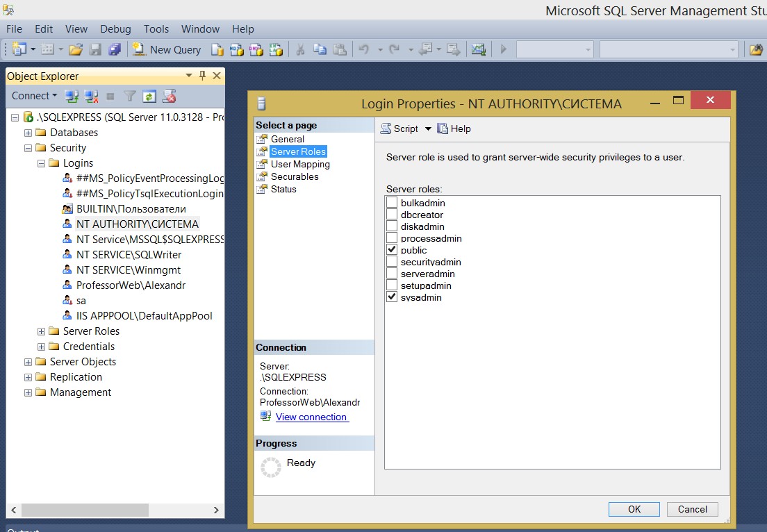This screenshot has width=767, height=532.
Task: Open Help in Login Properties dialog
Action: click(x=454, y=128)
